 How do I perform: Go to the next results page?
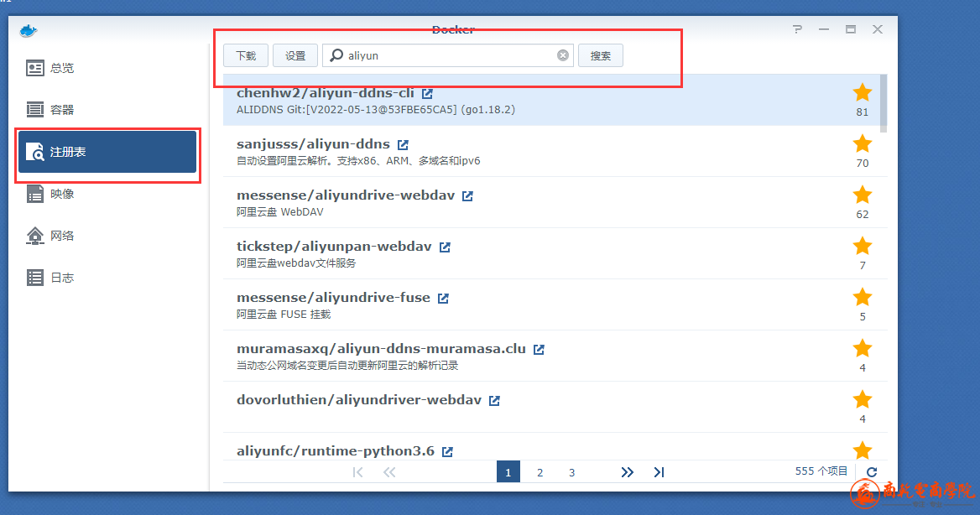point(628,472)
